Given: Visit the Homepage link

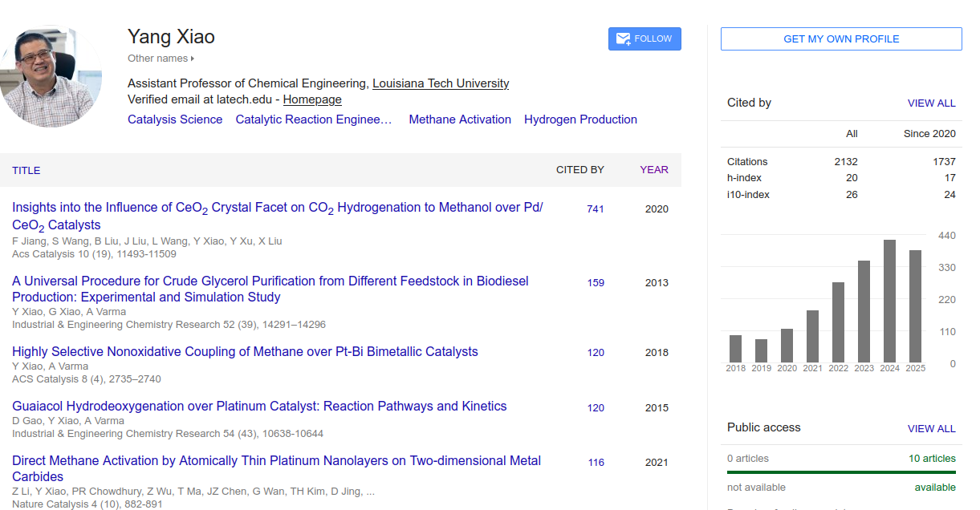Looking at the screenshot, I should (312, 99).
